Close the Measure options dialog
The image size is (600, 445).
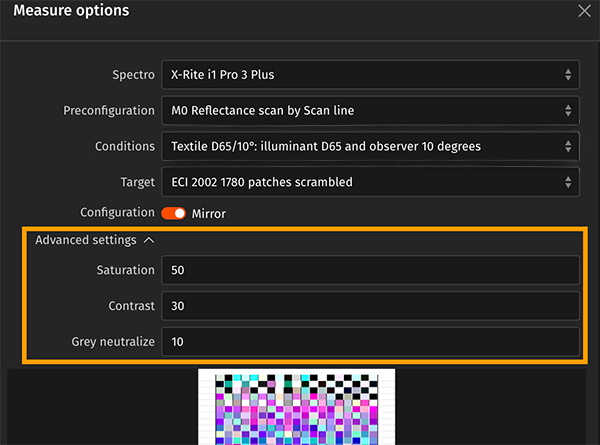(584, 11)
